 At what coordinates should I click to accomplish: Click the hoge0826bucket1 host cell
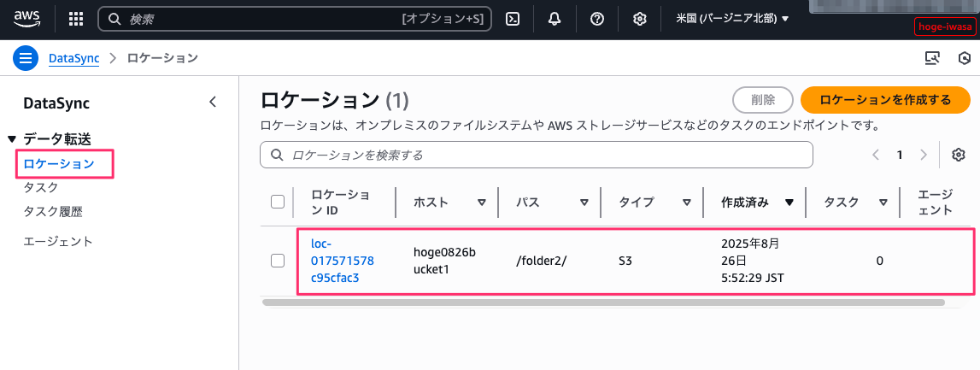coord(444,261)
